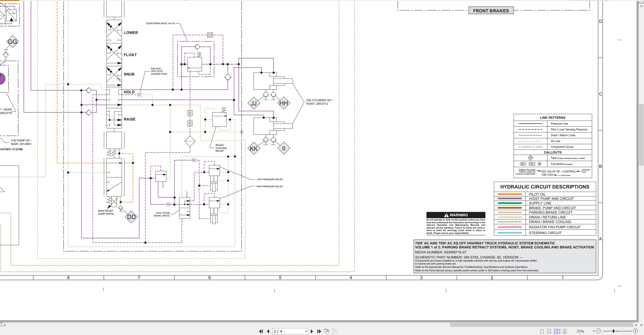The width and height of the screenshot is (644, 335).
Task: Click the (19) PUMP GP - MAIN label
Action: 21,142
